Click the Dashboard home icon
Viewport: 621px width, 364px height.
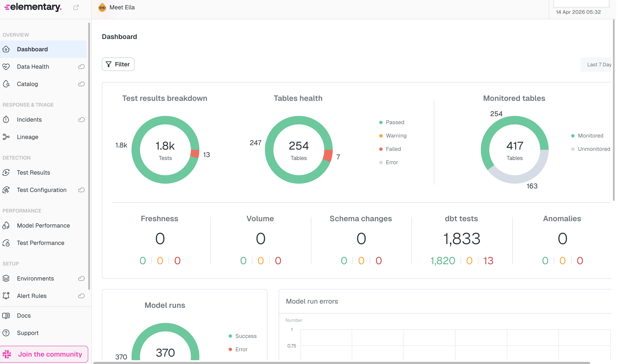pos(6,49)
